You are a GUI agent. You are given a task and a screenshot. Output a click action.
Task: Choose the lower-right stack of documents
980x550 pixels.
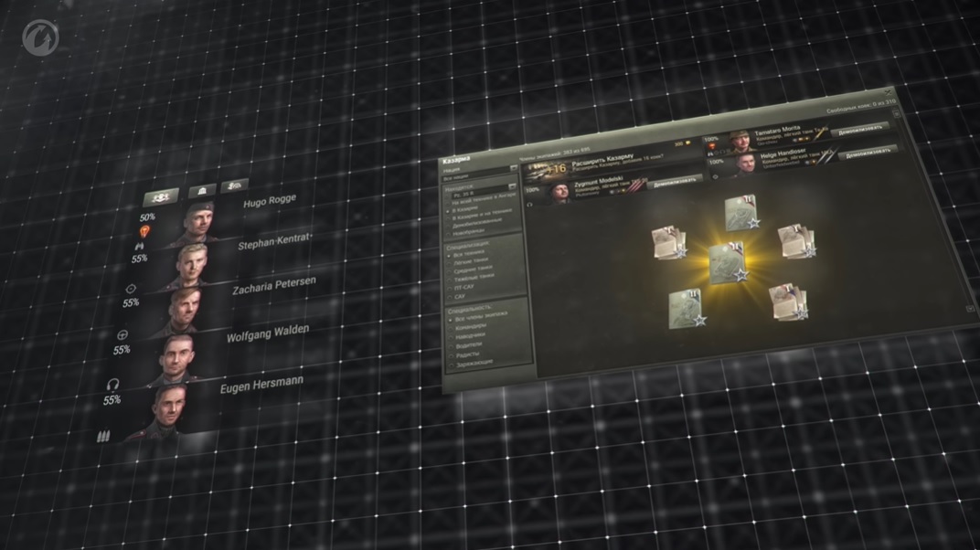pos(788,302)
